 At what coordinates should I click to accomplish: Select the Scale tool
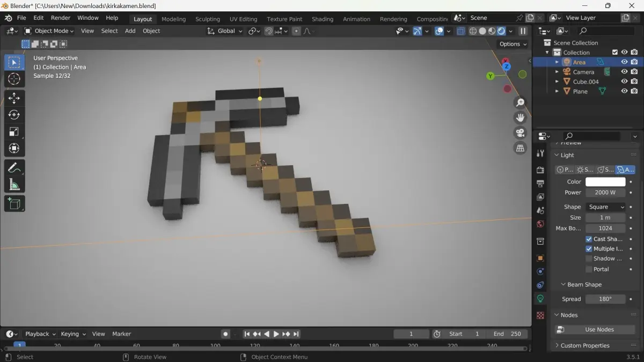tap(14, 131)
